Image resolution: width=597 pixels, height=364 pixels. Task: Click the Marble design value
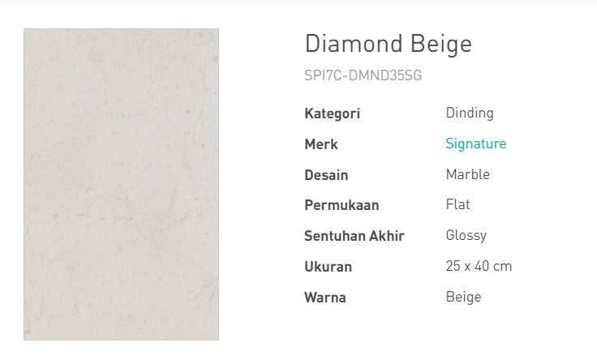pos(467,174)
